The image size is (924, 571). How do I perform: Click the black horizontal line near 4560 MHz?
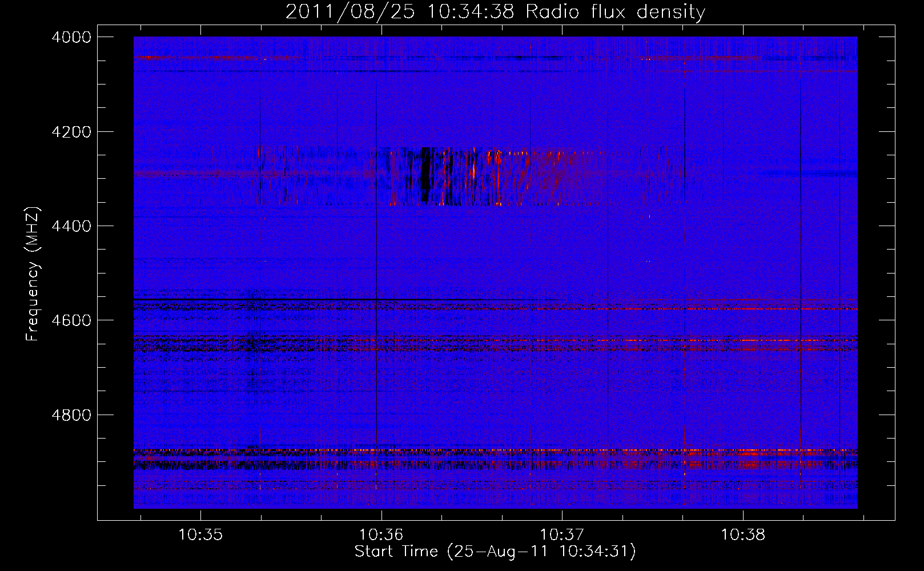(x=348, y=299)
